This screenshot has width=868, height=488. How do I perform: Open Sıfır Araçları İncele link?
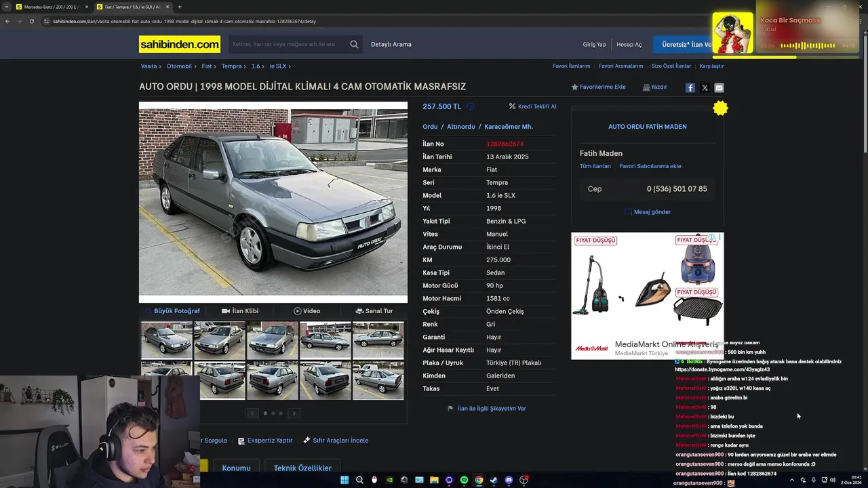pos(336,441)
